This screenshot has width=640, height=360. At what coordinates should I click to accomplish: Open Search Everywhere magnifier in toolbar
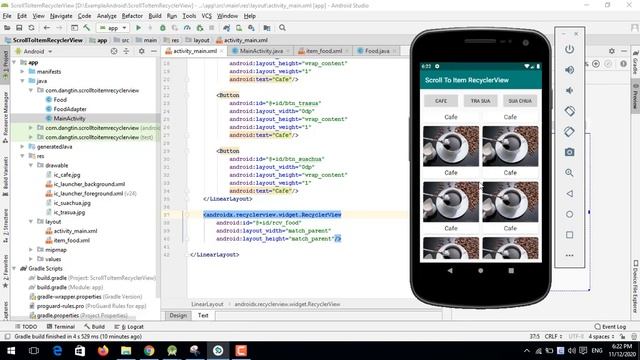pyautogui.click(x=282, y=28)
